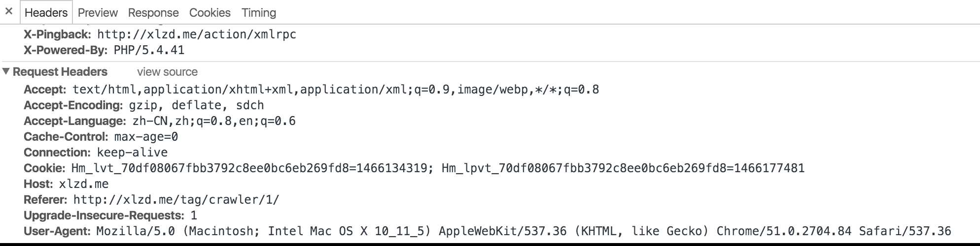This screenshot has width=980, height=246.
Task: Click the view source link
Action: coord(167,72)
